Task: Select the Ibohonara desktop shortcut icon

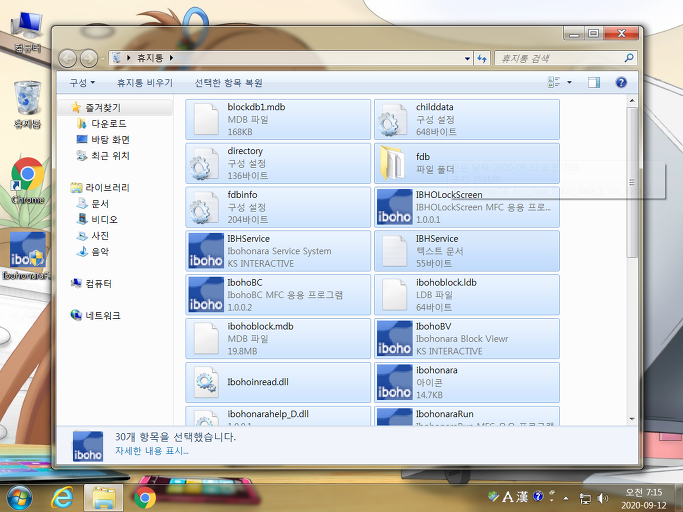Action: point(27,256)
